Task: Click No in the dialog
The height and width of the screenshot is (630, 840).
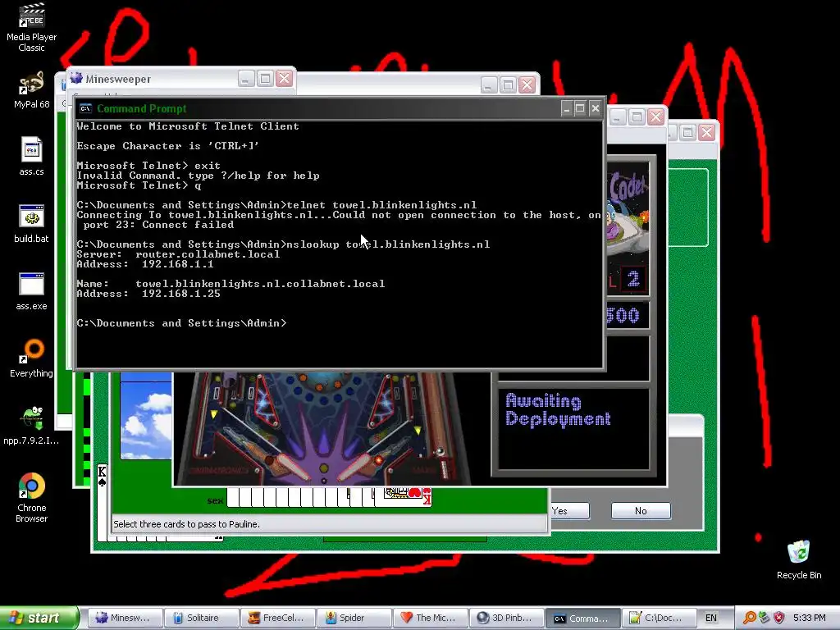Action: click(x=641, y=510)
